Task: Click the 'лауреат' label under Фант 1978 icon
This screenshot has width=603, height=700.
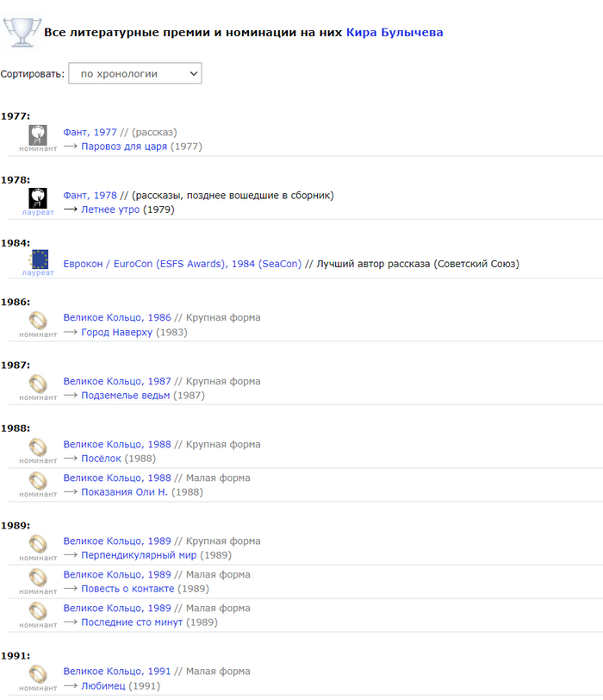Action: (38, 212)
